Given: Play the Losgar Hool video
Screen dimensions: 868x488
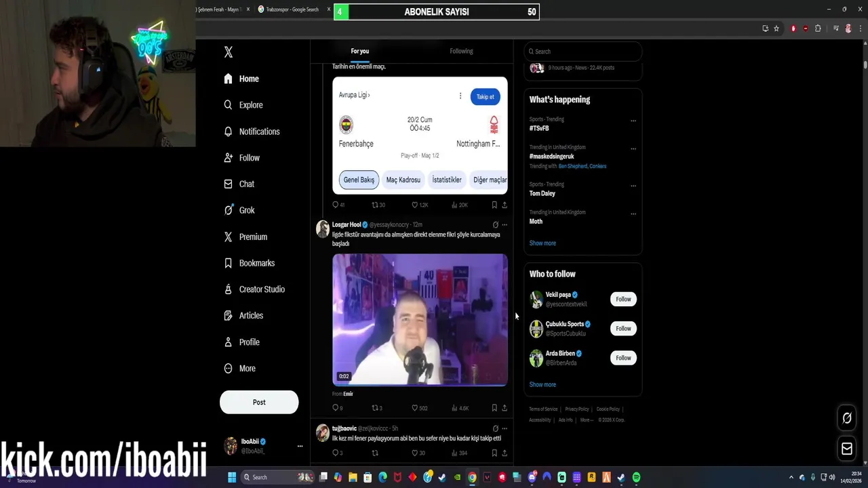Looking at the screenshot, I should [420, 320].
